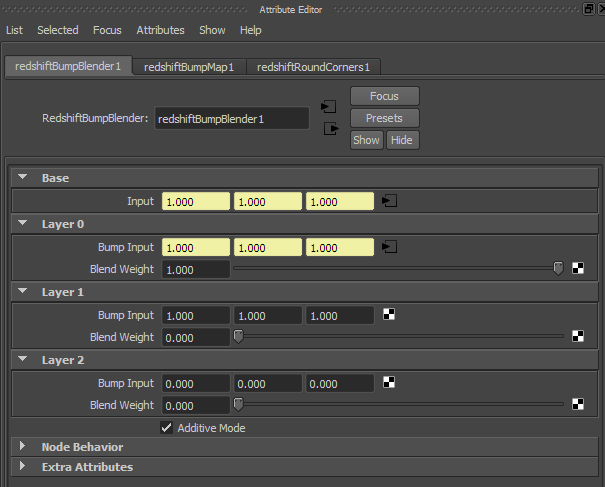This screenshot has width=605, height=487.
Task: Click the Focus button
Action: [385, 96]
